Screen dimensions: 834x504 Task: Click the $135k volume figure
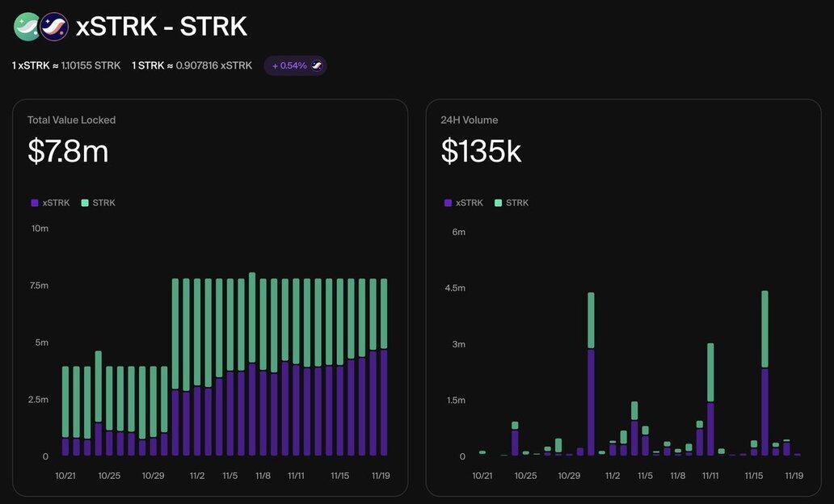(481, 151)
